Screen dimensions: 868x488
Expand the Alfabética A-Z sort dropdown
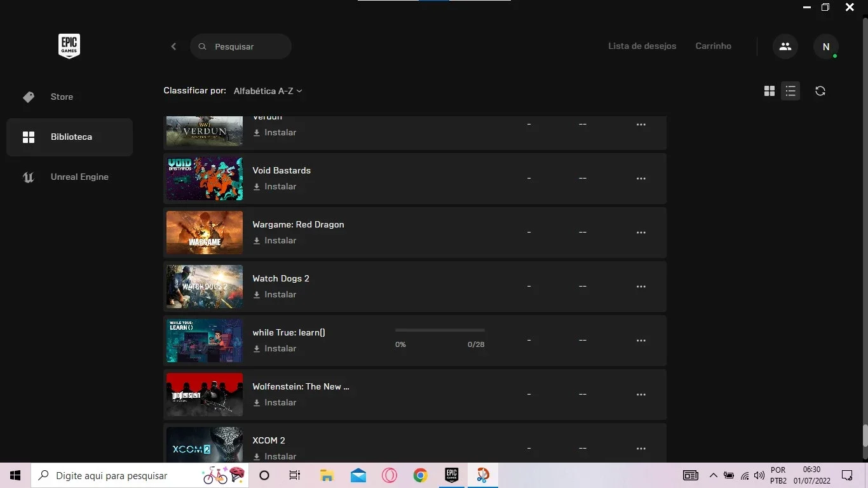pyautogui.click(x=268, y=91)
